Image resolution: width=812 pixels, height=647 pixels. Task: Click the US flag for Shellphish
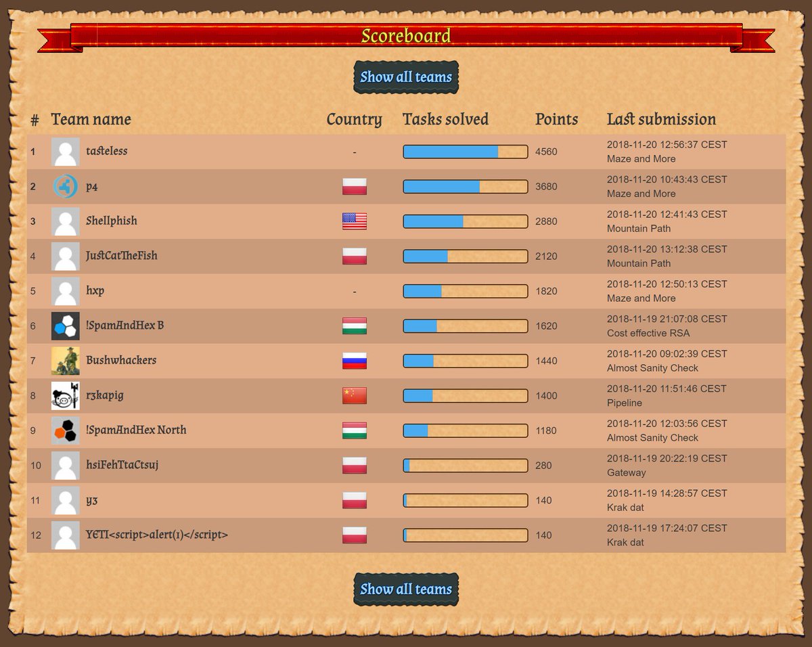coord(355,221)
